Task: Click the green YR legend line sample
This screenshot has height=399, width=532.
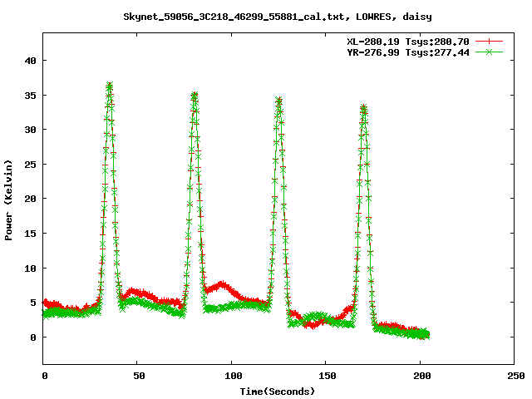Action: [489, 52]
